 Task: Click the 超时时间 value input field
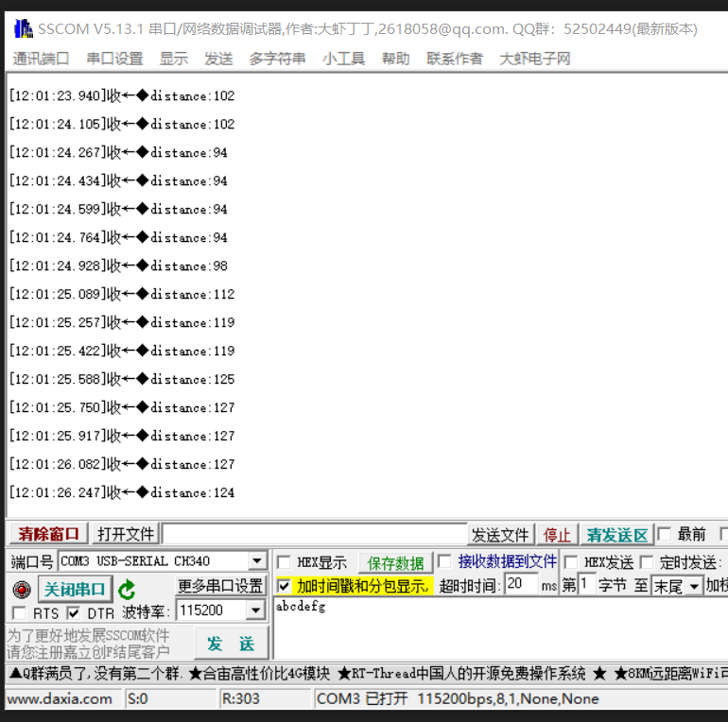[x=520, y=585]
